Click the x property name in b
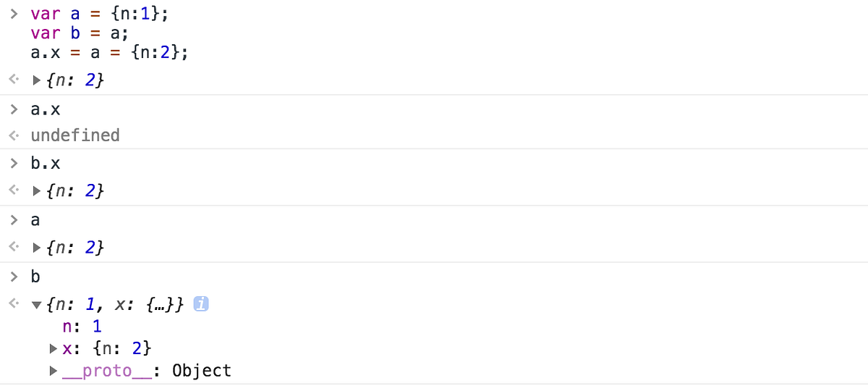This screenshot has width=868, height=386. click(x=67, y=349)
